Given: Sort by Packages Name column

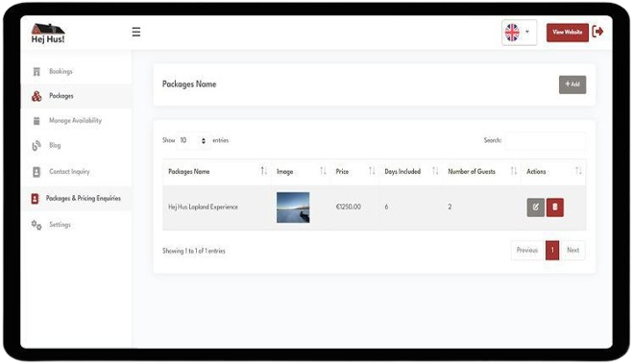Looking at the screenshot, I should [x=216, y=172].
